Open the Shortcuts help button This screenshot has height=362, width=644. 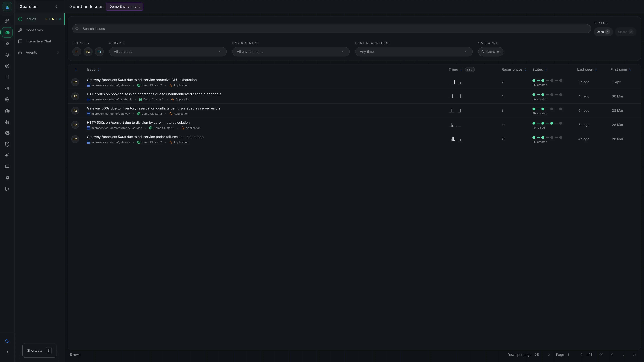[x=39, y=351]
